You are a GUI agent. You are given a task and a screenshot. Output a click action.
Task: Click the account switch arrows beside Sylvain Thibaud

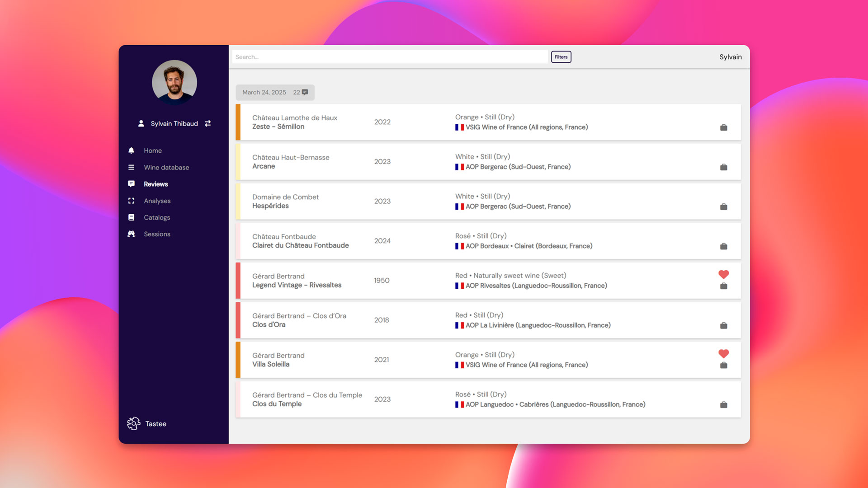pyautogui.click(x=208, y=123)
